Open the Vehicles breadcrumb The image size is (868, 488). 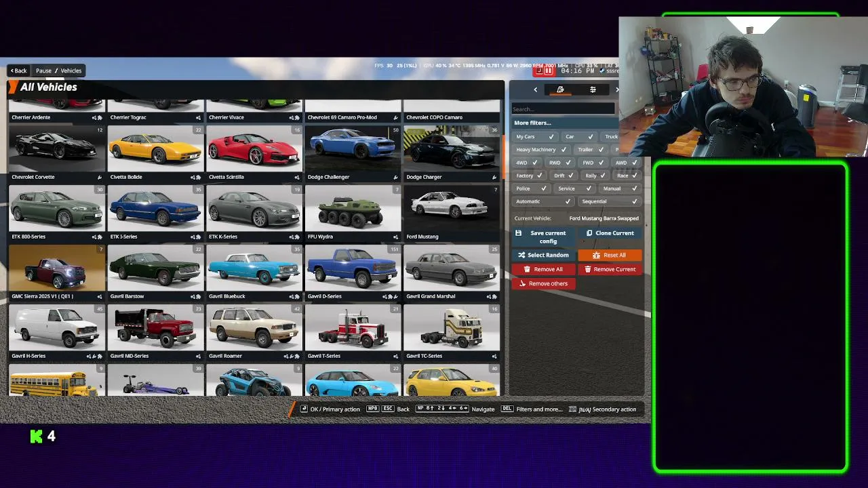[x=71, y=70]
